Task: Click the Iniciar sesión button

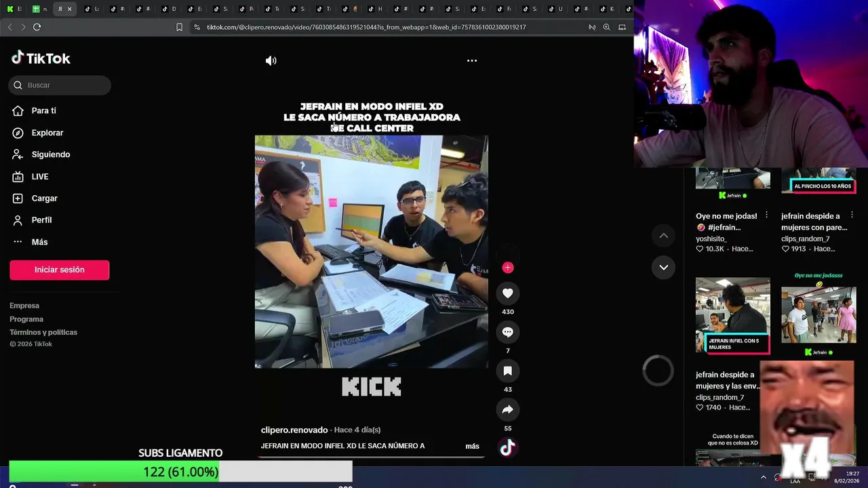Action: point(60,270)
